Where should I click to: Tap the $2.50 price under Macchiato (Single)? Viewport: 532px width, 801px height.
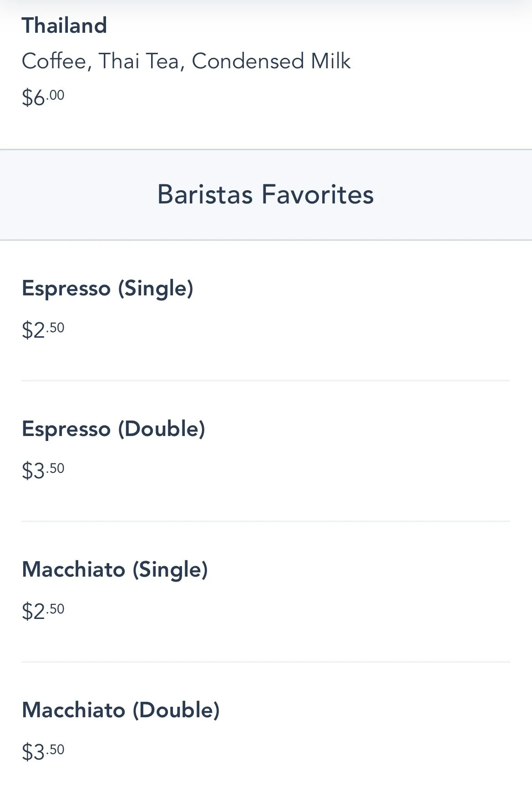43,611
